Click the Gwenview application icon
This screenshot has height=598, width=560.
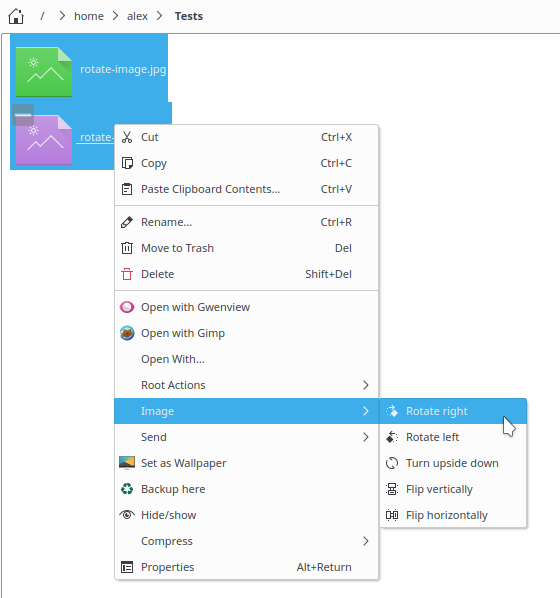[x=127, y=307]
